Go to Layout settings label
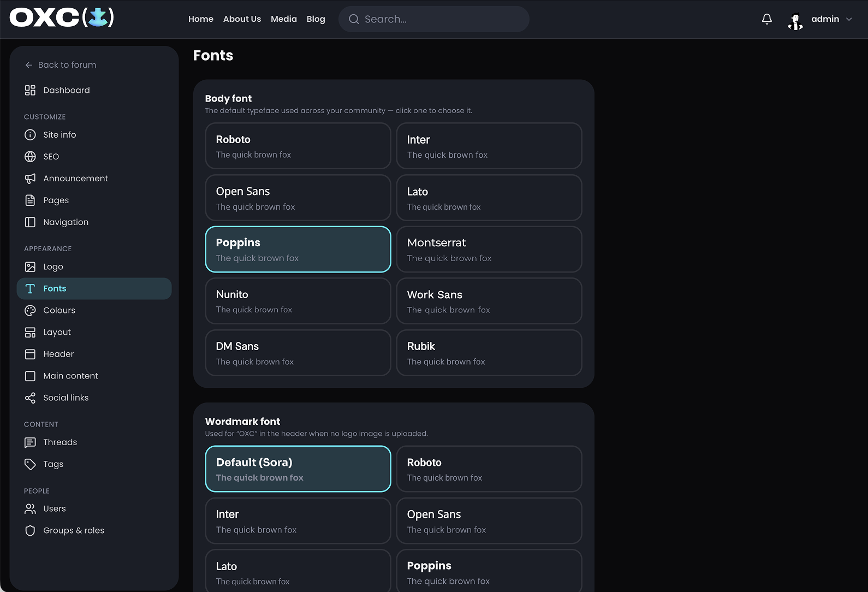 57,332
